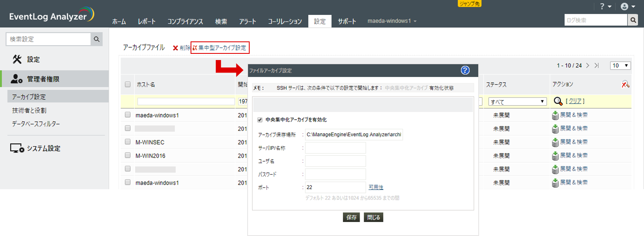
Task: Select データベースフィルター in the sidebar
Action: tap(36, 123)
